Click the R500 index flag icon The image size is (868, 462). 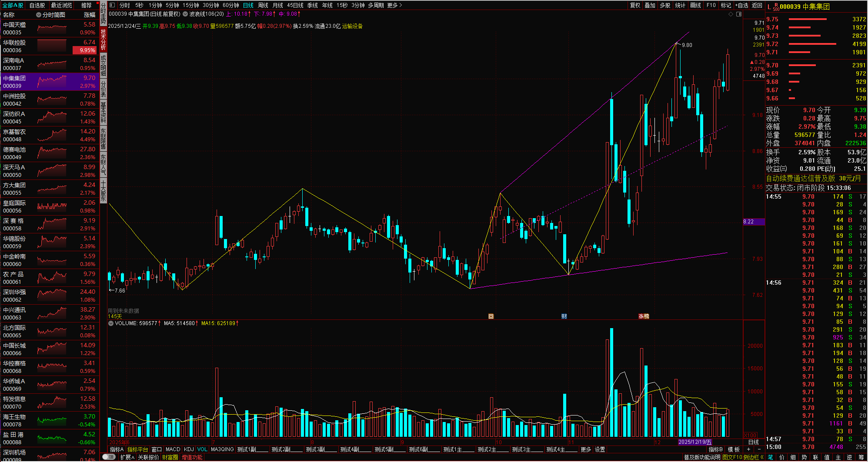(776, 7)
